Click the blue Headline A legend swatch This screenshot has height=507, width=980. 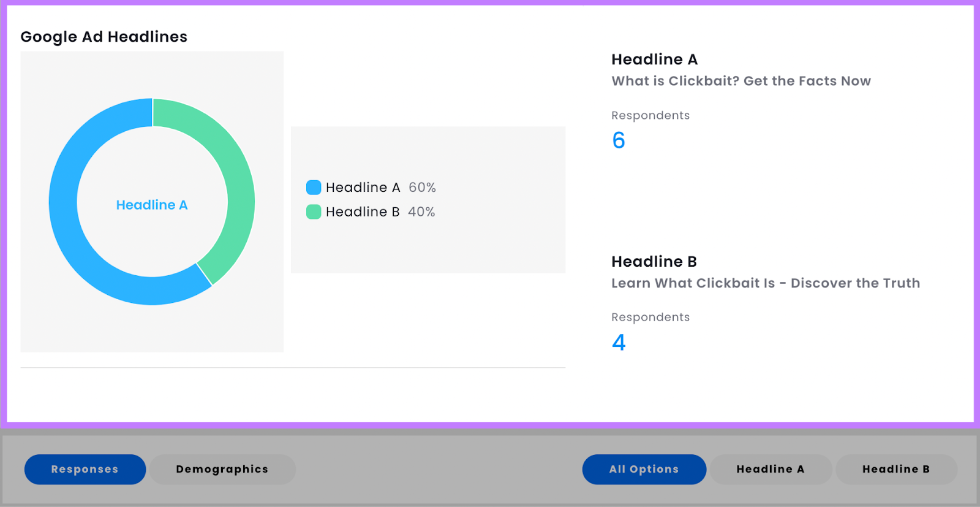pyautogui.click(x=314, y=188)
